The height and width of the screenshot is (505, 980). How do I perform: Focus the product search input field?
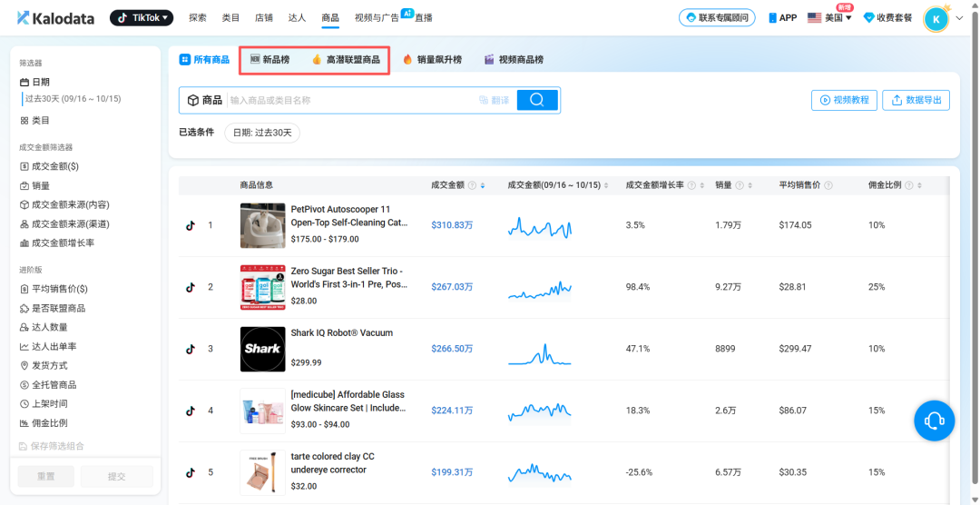click(x=350, y=100)
